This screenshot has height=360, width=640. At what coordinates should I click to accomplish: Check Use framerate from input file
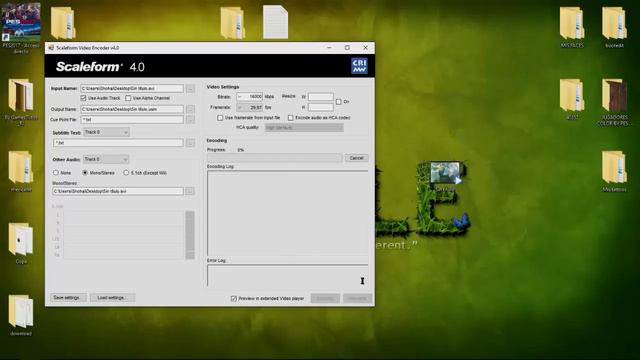click(220, 118)
